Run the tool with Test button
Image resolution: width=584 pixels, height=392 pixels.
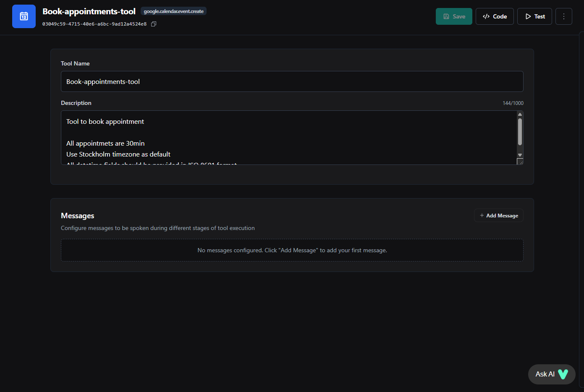click(x=534, y=16)
